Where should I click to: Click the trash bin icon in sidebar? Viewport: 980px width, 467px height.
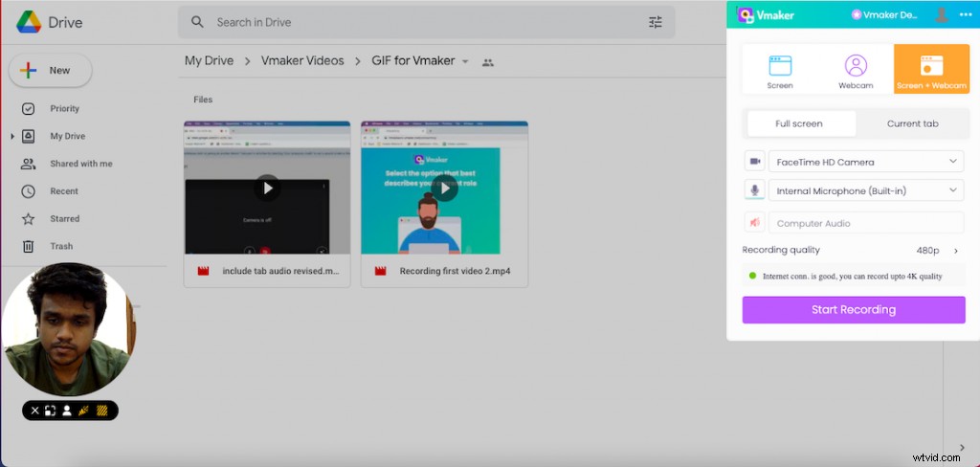(x=28, y=246)
